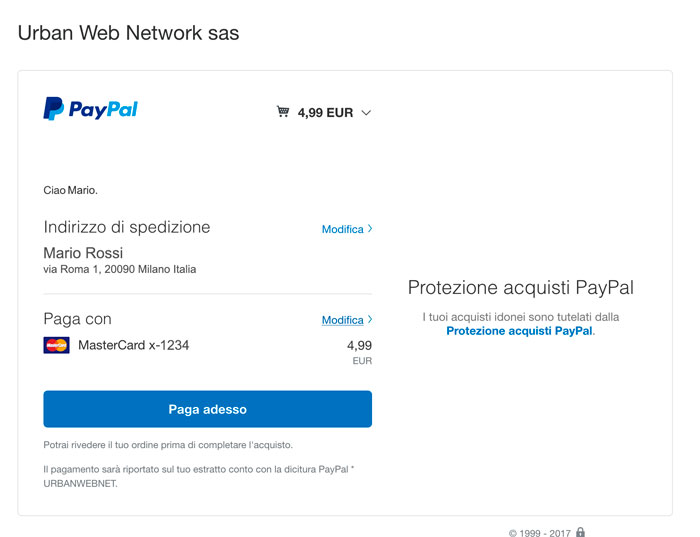700x537 pixels.
Task: Expand the 4,99 EUR cart dropdown arrow
Action: (x=366, y=113)
